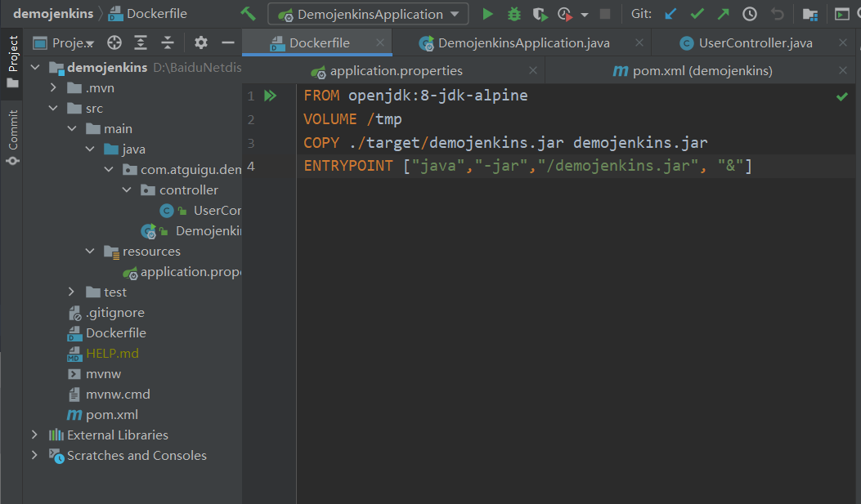Click the Profiler run icon
Viewport: 861px width, 504px height.
566,14
